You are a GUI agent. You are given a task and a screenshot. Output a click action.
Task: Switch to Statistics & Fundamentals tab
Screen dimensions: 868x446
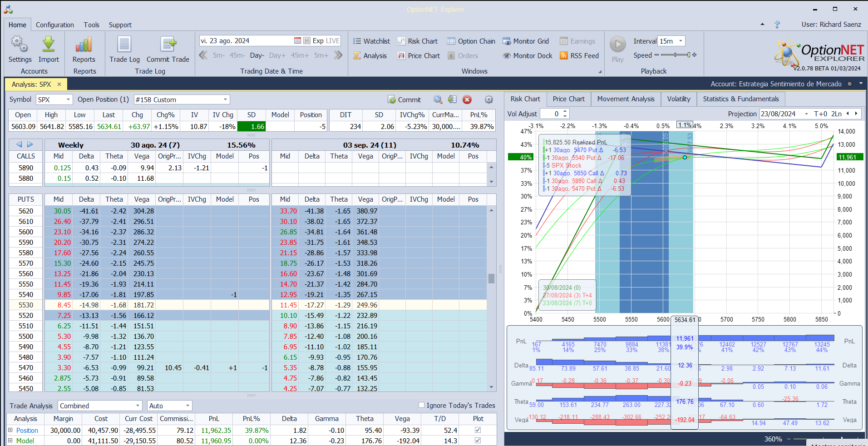(741, 99)
